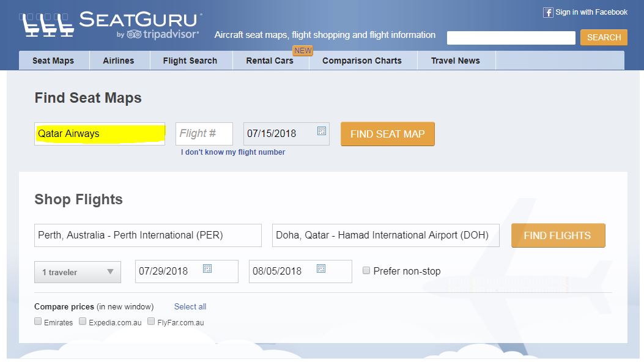Check the Expedia.com.au comparison box
644x362 pixels.
pos(83,321)
